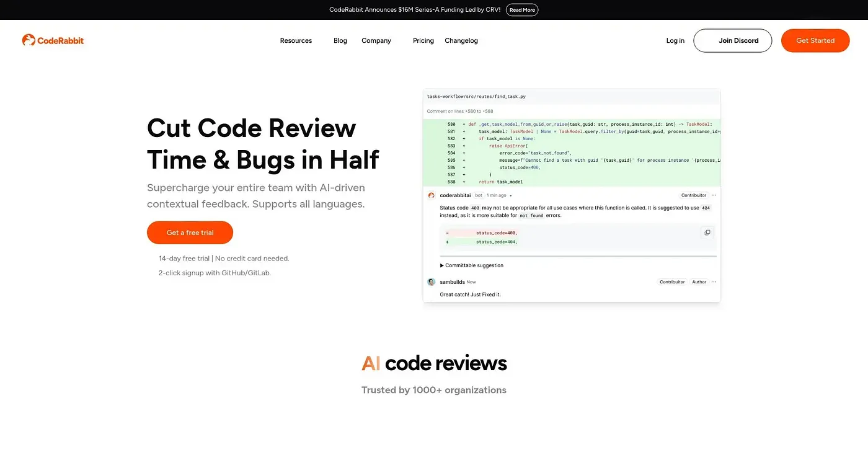Click 'Great catch! Just Fixed it.' reply

(x=470, y=295)
